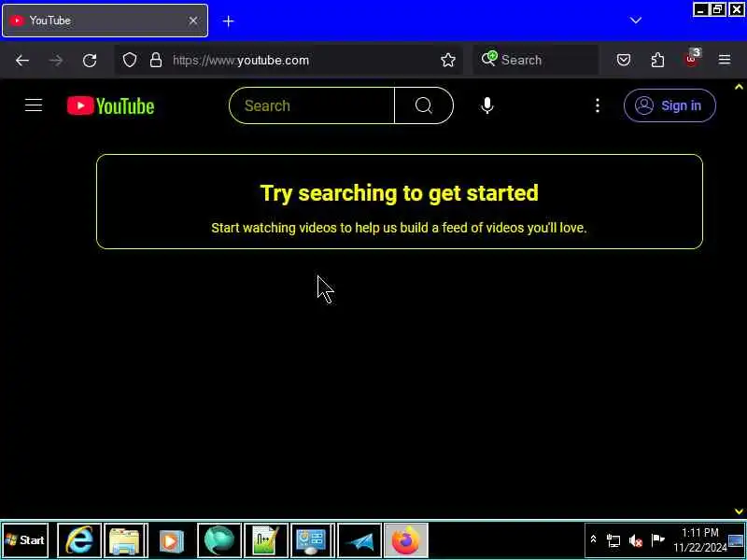This screenshot has height=560, width=747.
Task: Start voice search with microphone icon
Action: pyautogui.click(x=486, y=105)
